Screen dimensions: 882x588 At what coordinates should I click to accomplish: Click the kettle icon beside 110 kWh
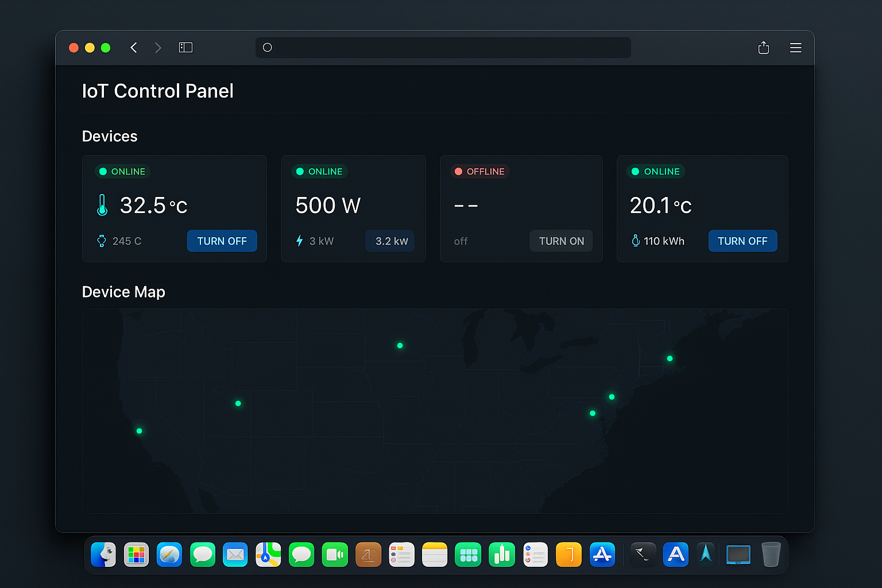click(635, 241)
